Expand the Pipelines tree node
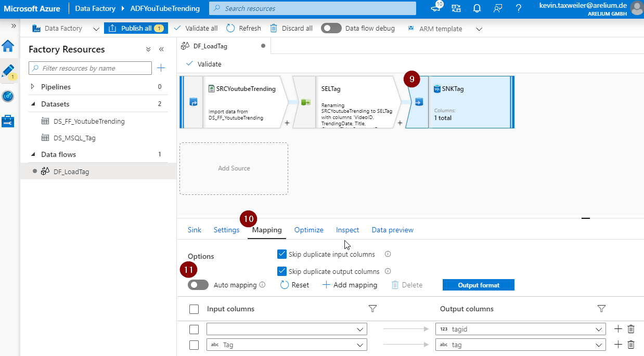This screenshot has width=644, height=356. click(33, 87)
